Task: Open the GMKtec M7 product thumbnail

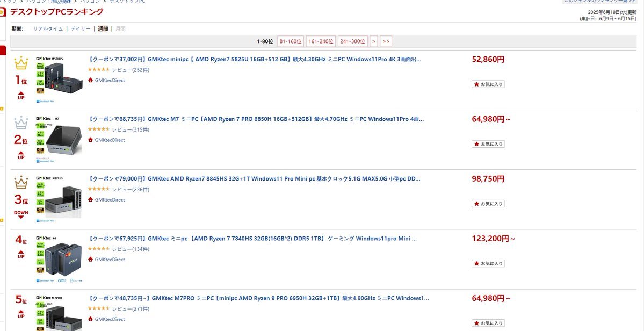Action: (59, 140)
